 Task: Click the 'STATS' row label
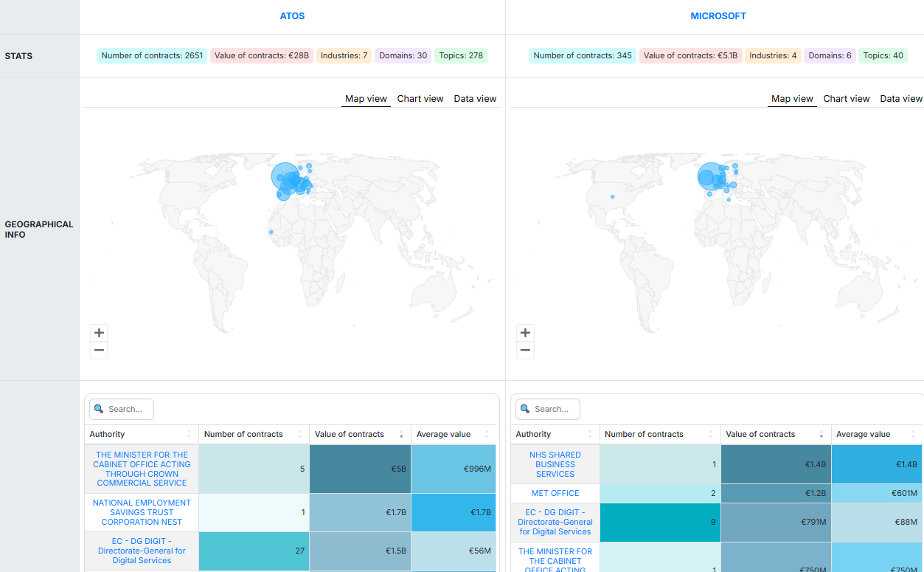[18, 56]
